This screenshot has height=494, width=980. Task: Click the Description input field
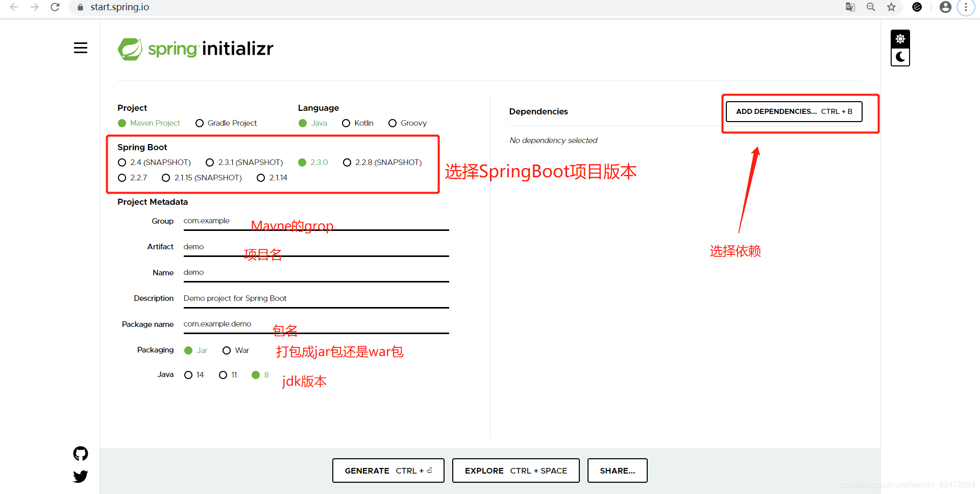tap(316, 298)
